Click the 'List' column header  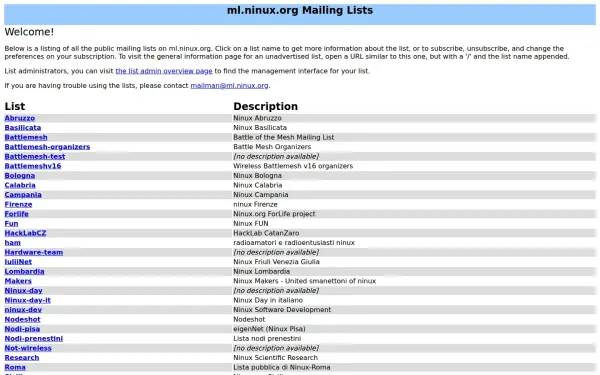pyautogui.click(x=15, y=106)
